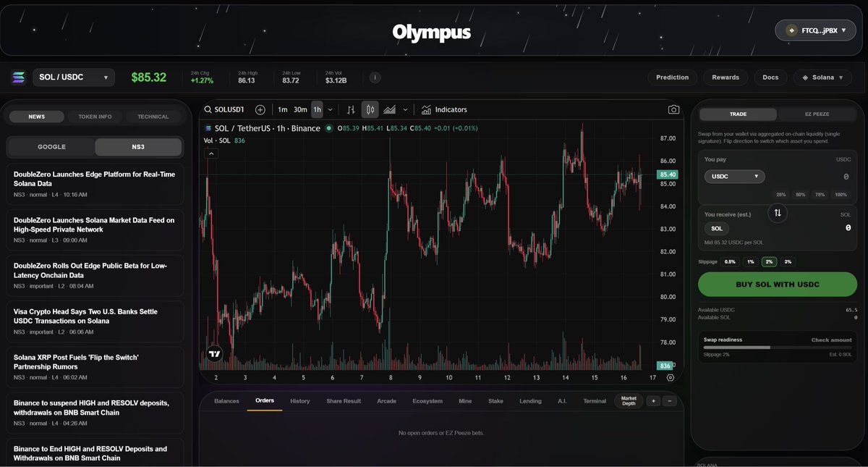This screenshot has height=467, width=868.
Task: Select the 1m timeframe
Action: tap(283, 109)
